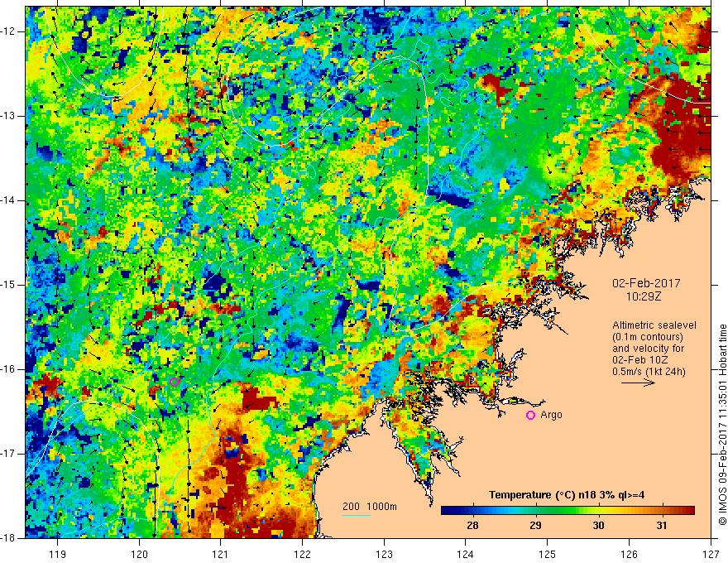The height and width of the screenshot is (563, 728).
Task: Click the '-14' latitude axis label
Action: pyautogui.click(x=9, y=200)
